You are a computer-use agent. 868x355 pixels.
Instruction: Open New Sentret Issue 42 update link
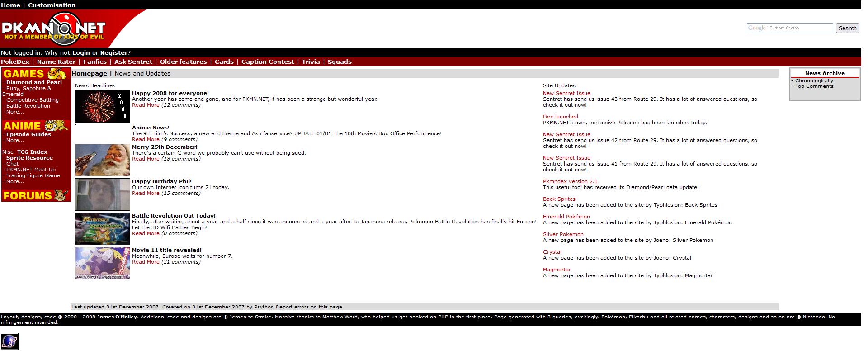(566, 134)
